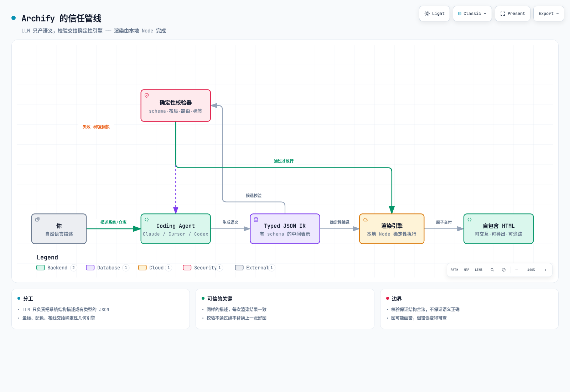Toggle LENS mode in canvas toolbar
570x392 pixels.
click(x=478, y=270)
